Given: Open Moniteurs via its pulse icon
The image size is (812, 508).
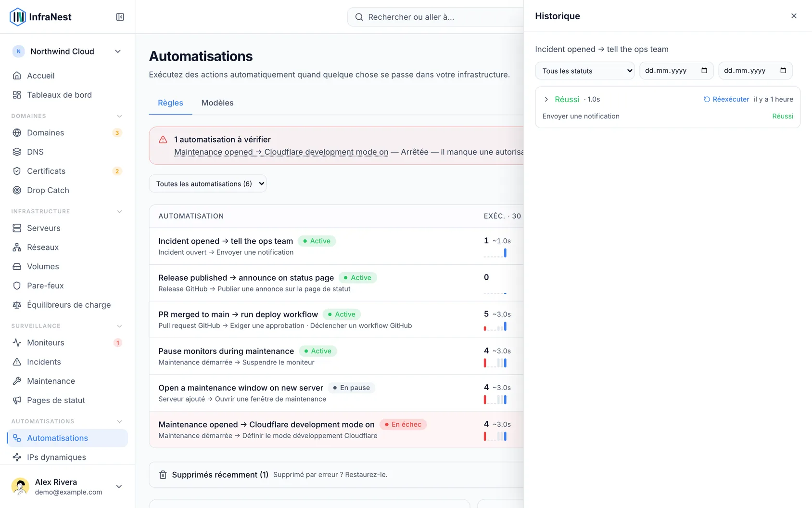Looking at the screenshot, I should coord(17,342).
